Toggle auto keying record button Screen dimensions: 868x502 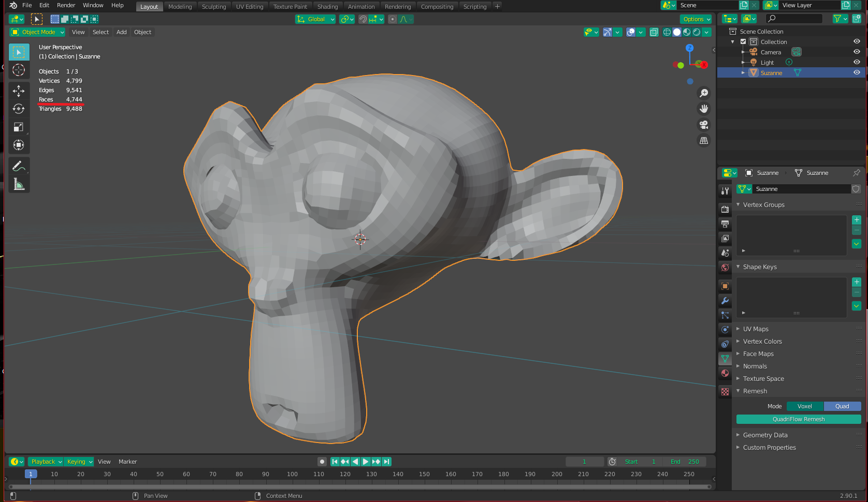tap(322, 462)
